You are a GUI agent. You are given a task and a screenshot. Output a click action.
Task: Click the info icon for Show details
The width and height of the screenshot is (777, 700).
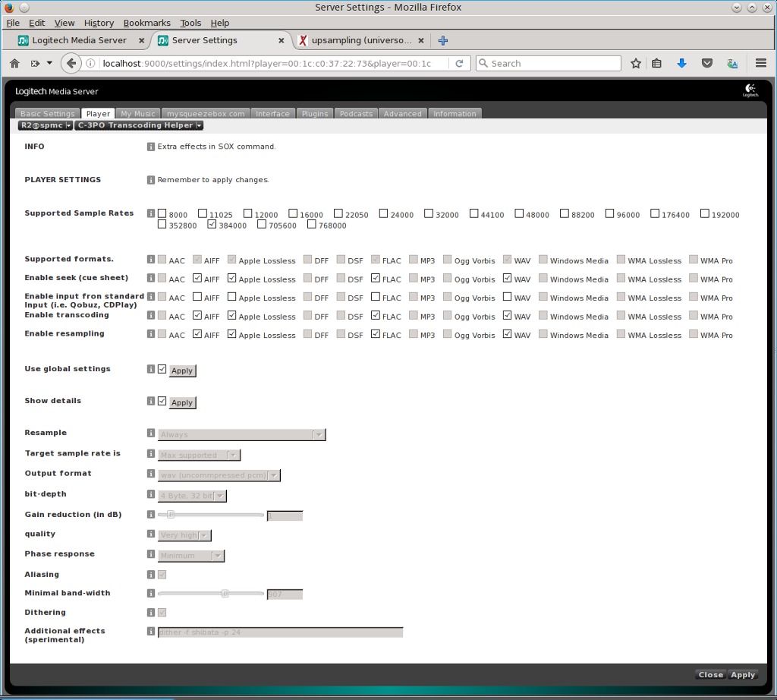(x=151, y=401)
